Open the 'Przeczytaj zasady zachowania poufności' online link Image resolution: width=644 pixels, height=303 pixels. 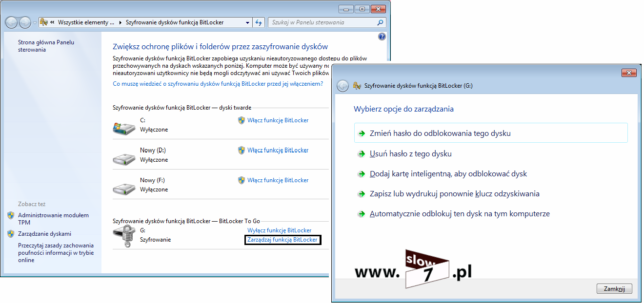pyautogui.click(x=56, y=253)
